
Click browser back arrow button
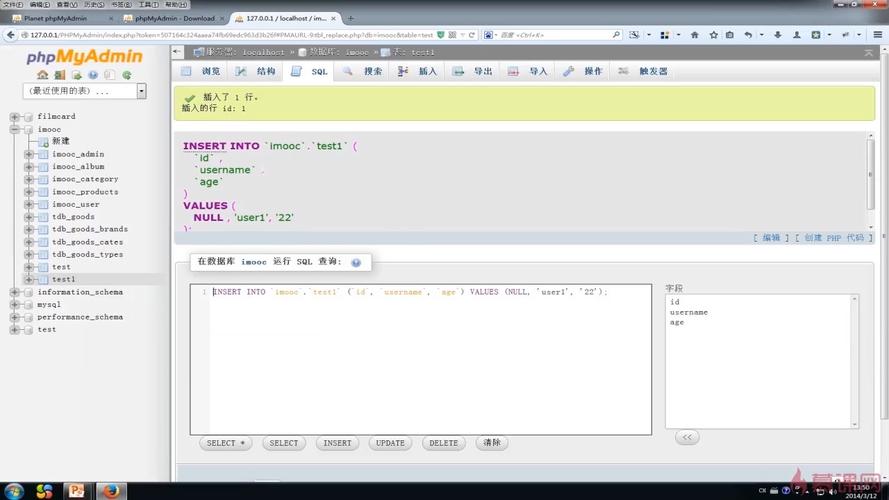pyautogui.click(x=11, y=35)
